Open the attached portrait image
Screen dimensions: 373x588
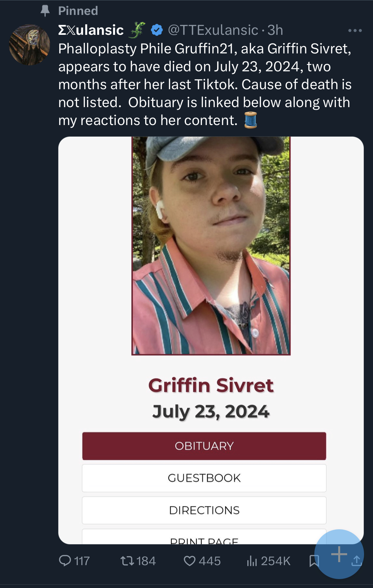211,246
